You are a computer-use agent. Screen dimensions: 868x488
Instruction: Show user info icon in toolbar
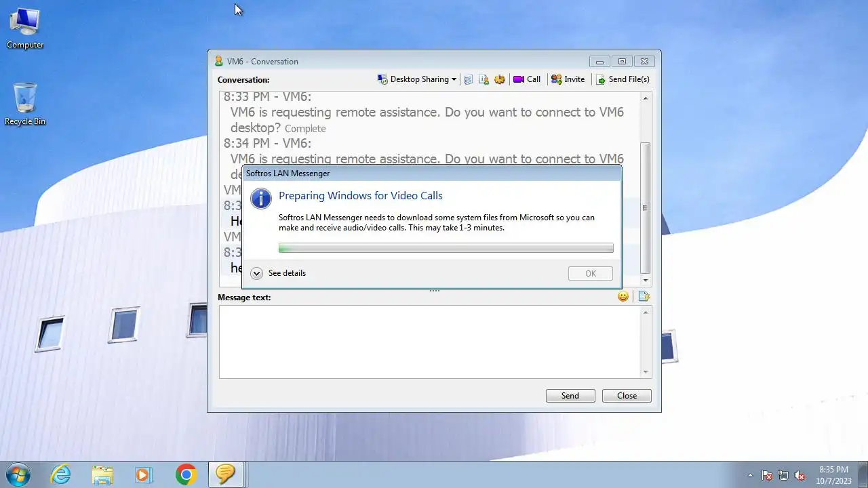(x=484, y=79)
